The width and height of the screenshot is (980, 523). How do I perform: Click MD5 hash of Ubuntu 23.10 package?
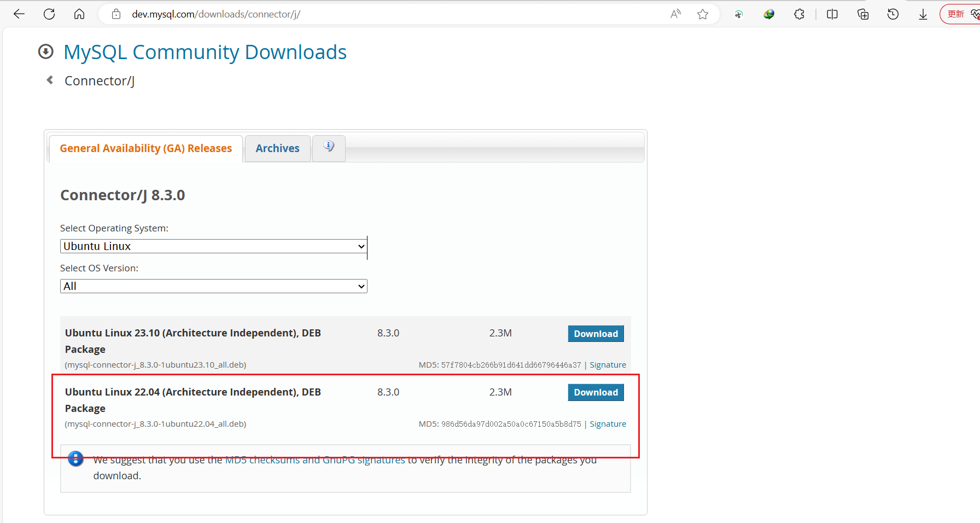click(x=511, y=365)
